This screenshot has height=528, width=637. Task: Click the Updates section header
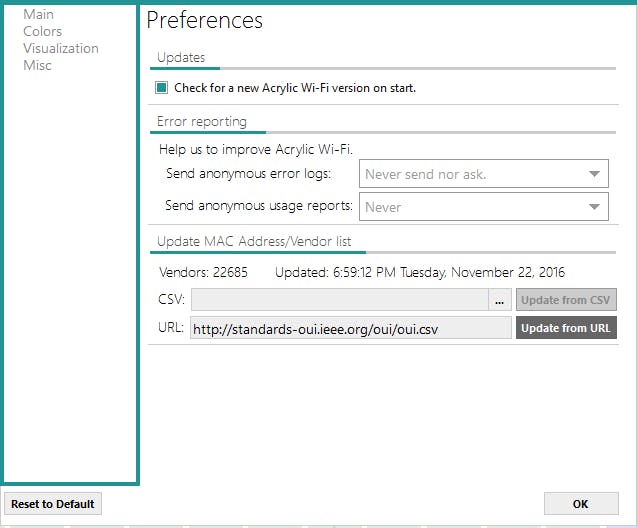[181, 58]
